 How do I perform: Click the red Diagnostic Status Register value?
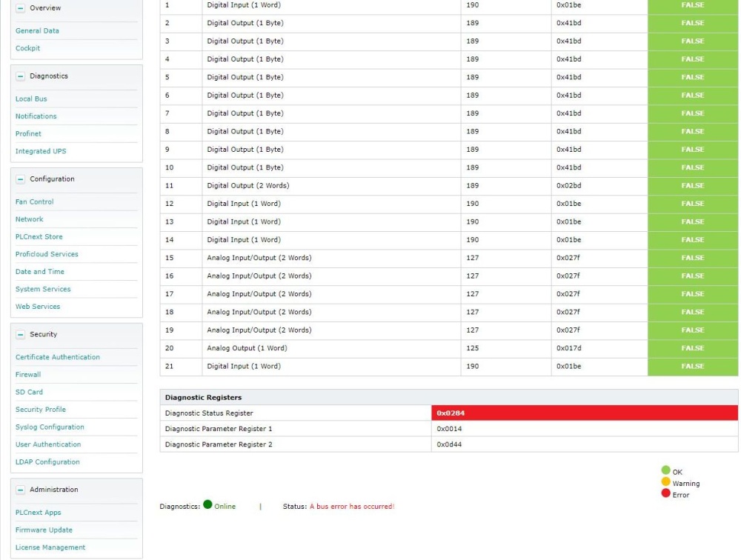(x=584, y=413)
